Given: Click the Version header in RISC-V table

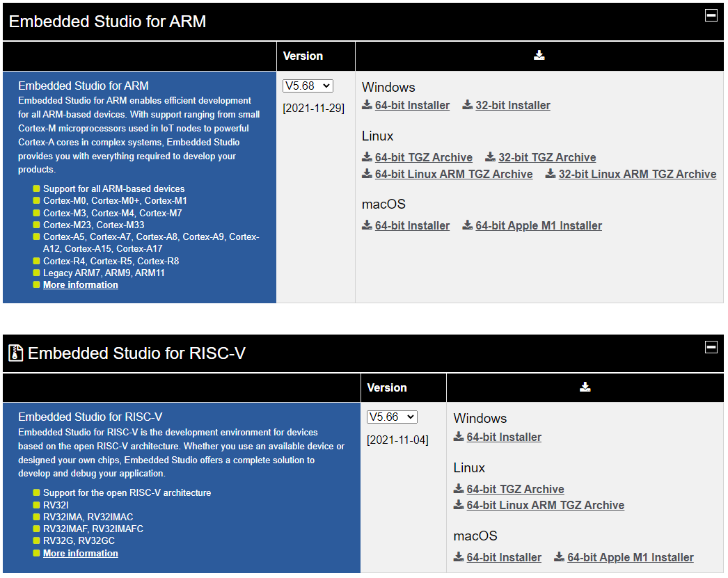Looking at the screenshot, I should [387, 388].
